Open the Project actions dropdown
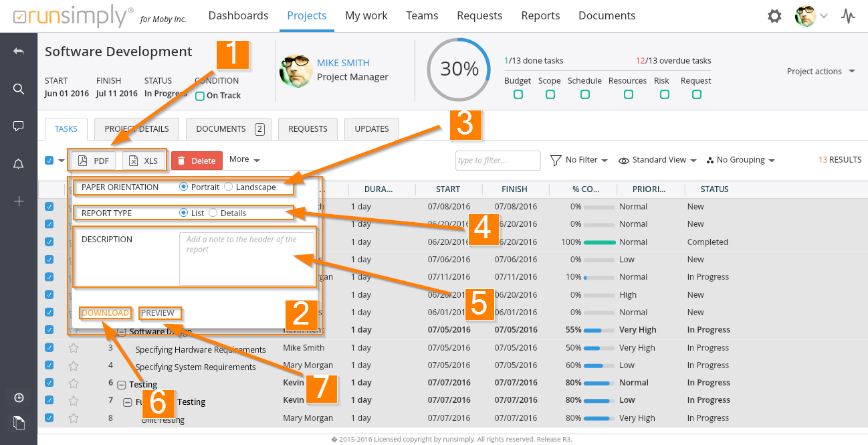868x445 pixels. (x=821, y=72)
